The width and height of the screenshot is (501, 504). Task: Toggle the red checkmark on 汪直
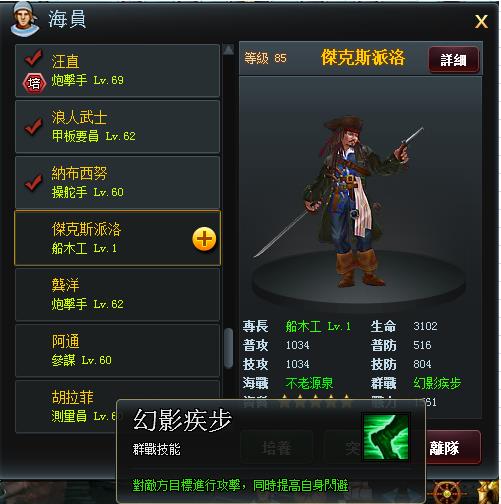[x=33, y=57]
